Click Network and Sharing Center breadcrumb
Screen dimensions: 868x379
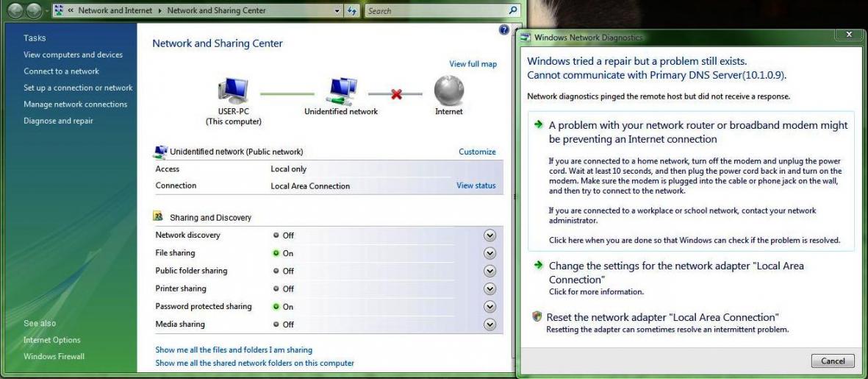(x=216, y=10)
